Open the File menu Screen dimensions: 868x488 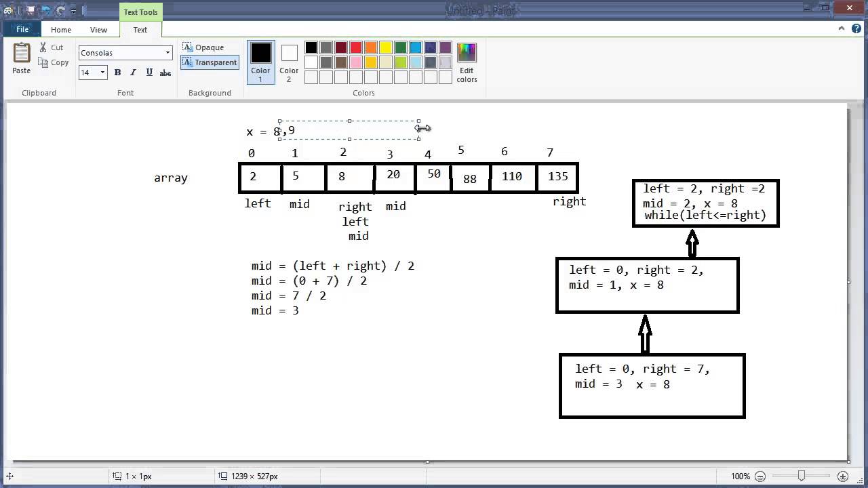pyautogui.click(x=22, y=30)
